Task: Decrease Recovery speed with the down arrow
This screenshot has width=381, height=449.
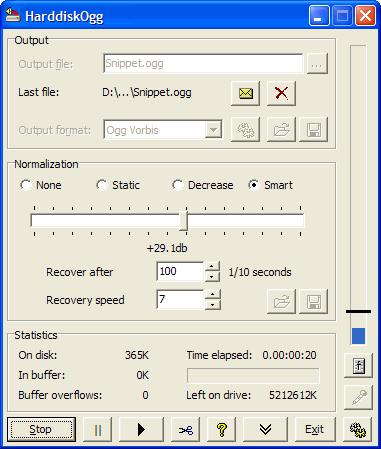Action: 212,304
